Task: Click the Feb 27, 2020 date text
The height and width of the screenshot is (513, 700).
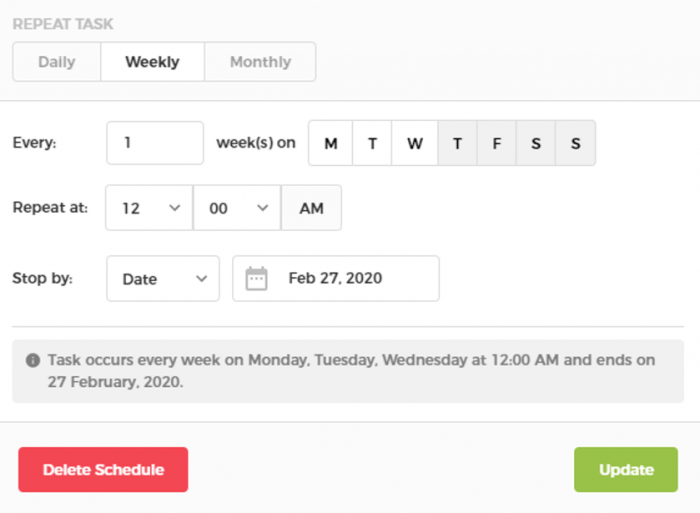Action: tap(335, 279)
